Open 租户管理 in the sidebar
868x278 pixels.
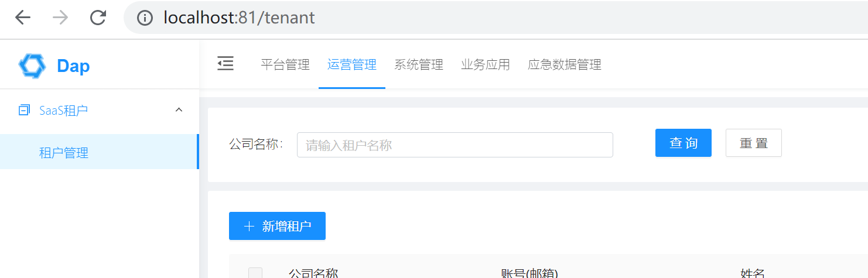(x=100, y=153)
